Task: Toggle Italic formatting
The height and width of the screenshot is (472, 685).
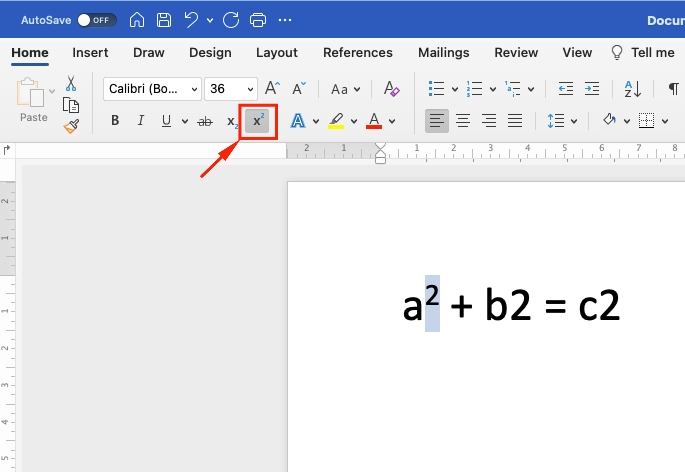Action: click(x=141, y=121)
